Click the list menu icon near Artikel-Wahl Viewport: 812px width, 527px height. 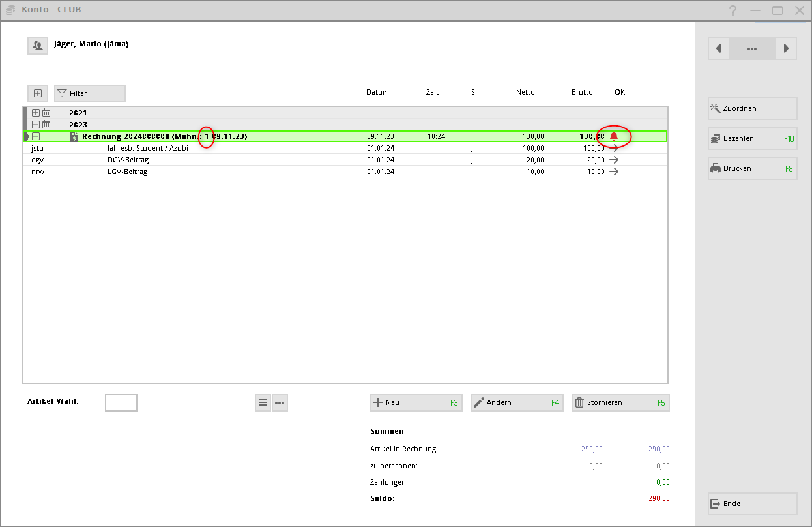coord(263,402)
